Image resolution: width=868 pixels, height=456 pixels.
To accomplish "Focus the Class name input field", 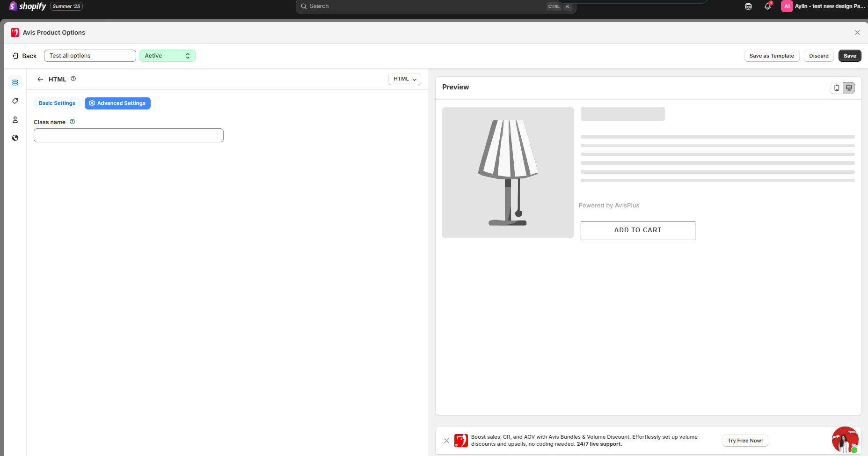I will pos(128,135).
